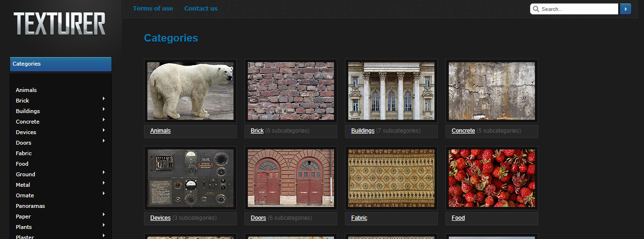
Task: Open the polar bear Animals thumbnail
Action: point(190,91)
